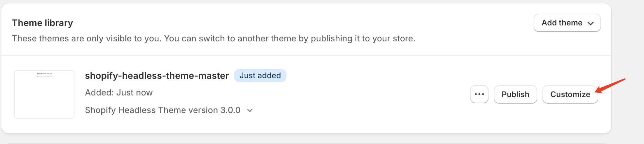The width and height of the screenshot is (644, 144).
Task: Publish the shopify-headless-theme-master theme
Action: [x=515, y=94]
